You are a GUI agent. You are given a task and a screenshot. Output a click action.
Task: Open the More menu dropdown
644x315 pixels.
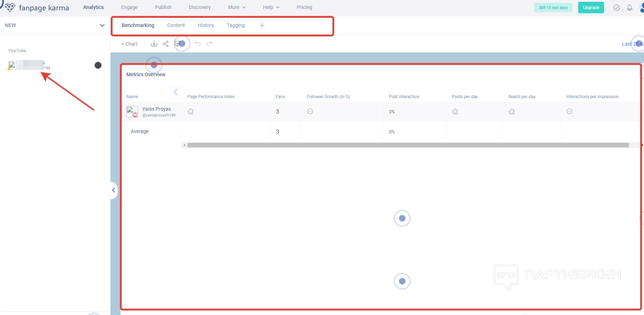[237, 7]
